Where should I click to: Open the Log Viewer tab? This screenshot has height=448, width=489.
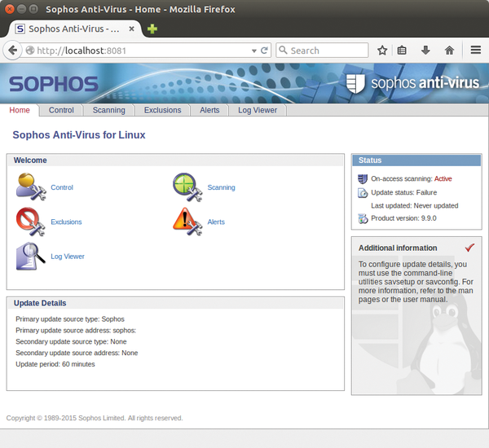258,110
